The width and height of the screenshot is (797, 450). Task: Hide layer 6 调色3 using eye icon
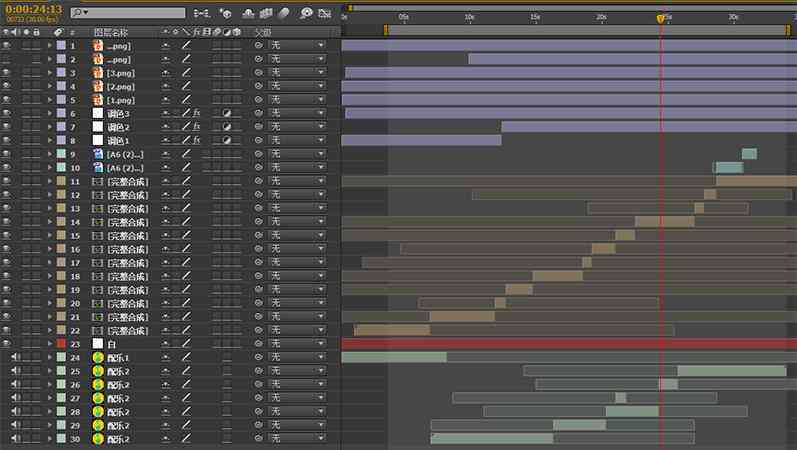pyautogui.click(x=6, y=113)
